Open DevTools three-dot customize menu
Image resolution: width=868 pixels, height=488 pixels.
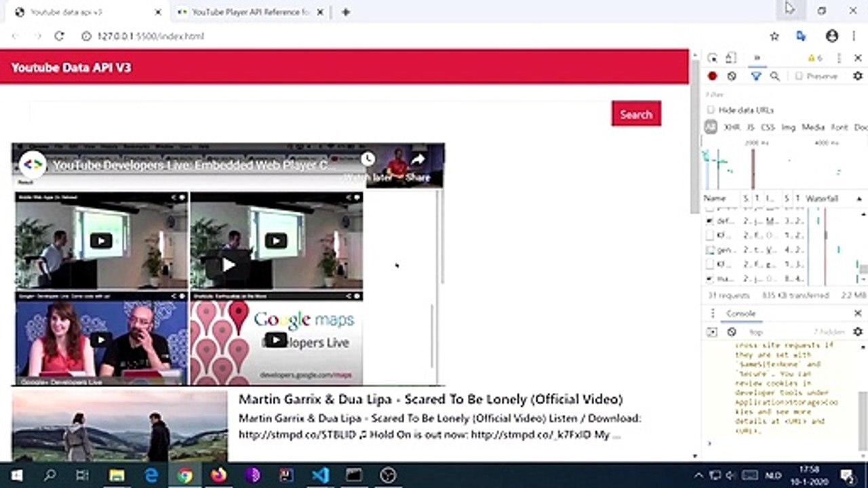coord(839,58)
